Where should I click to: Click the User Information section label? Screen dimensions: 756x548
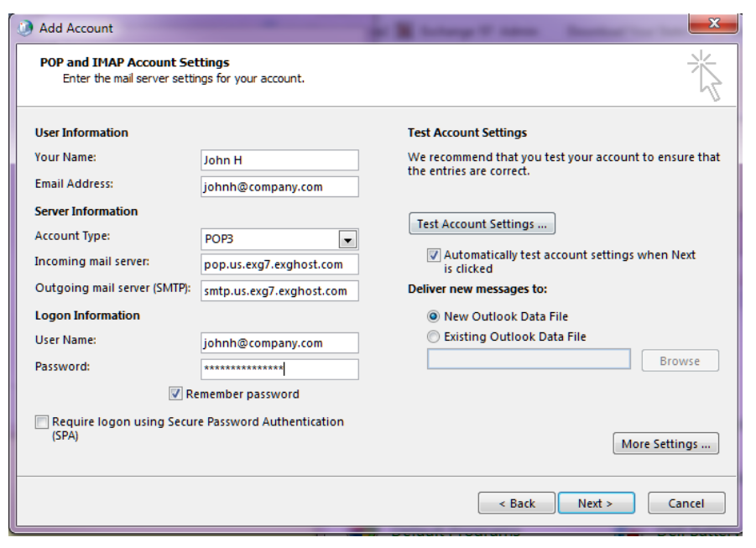pos(81,133)
